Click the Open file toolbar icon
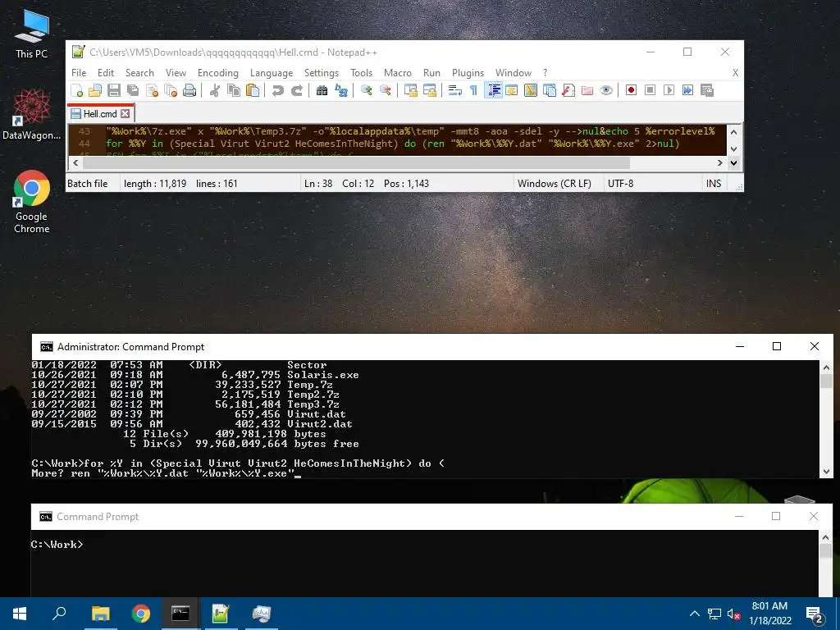 [x=95, y=90]
